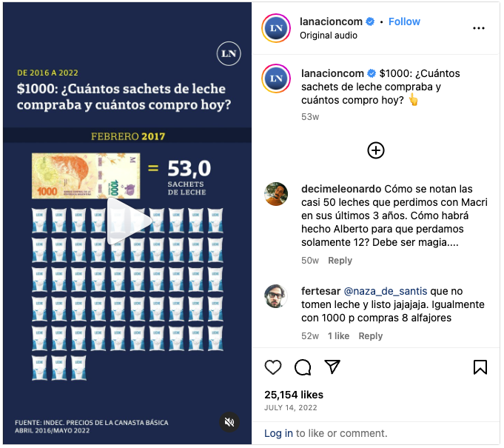
Task: Open decimeleonardo's profile avatar
Action: tap(276, 194)
